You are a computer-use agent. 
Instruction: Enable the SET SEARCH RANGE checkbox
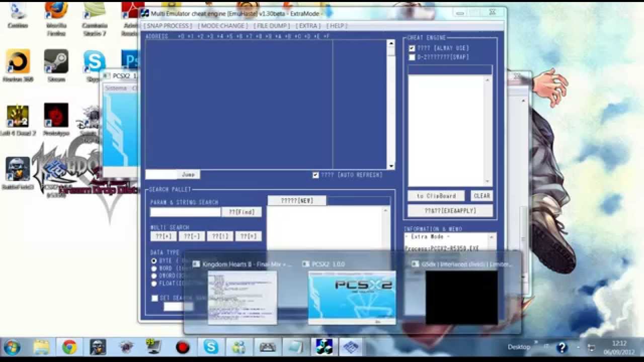[x=155, y=298]
